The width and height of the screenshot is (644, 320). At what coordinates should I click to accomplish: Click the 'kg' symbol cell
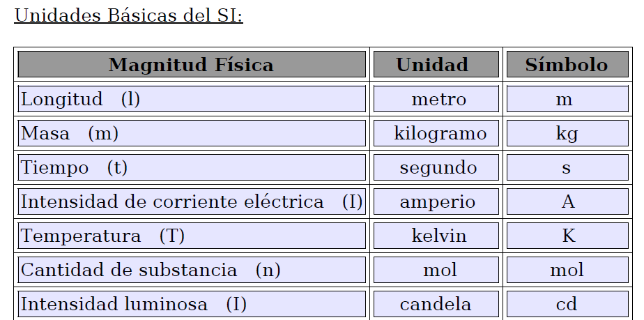[x=567, y=133]
